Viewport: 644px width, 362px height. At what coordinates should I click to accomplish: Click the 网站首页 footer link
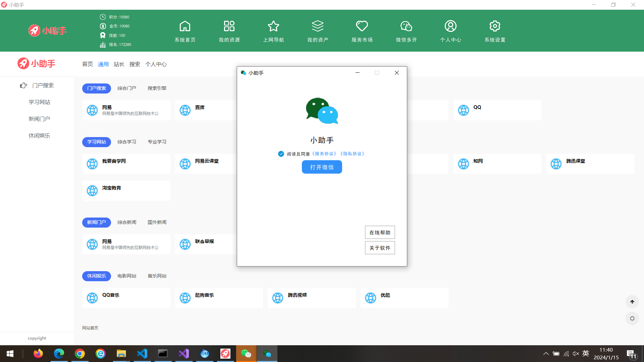point(90,328)
